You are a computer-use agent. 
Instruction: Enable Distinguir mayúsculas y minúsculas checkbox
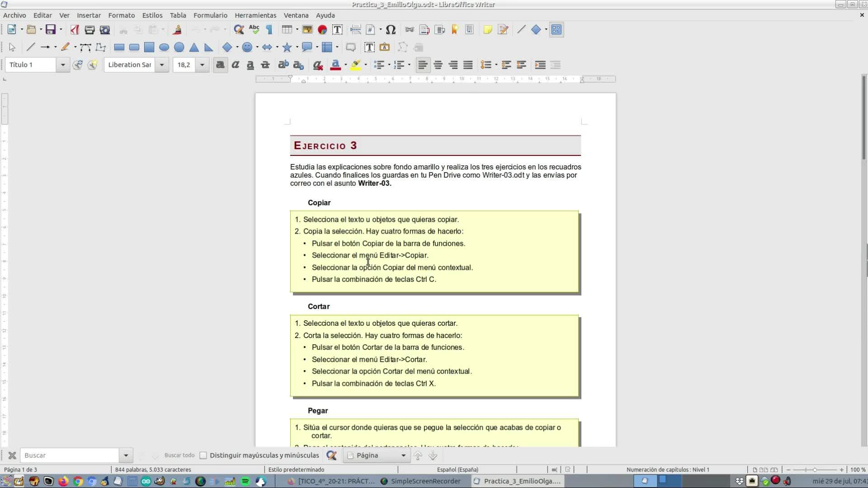click(x=203, y=455)
